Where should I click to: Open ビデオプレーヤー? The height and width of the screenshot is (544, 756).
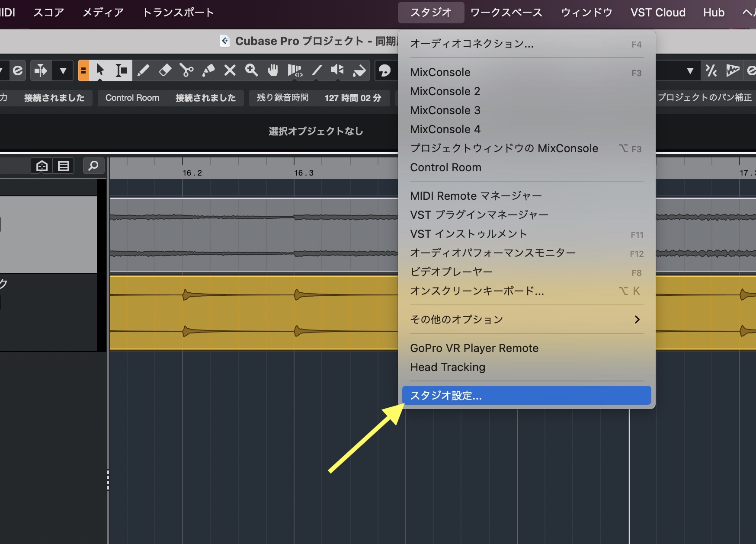point(526,272)
